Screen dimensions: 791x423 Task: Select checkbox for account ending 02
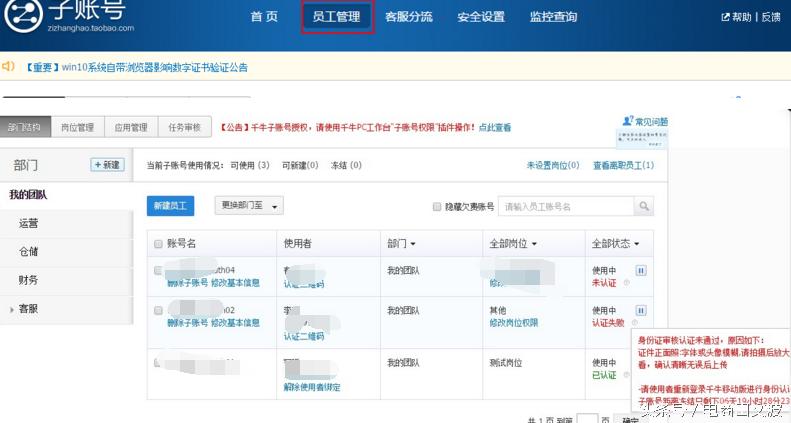coord(158,311)
